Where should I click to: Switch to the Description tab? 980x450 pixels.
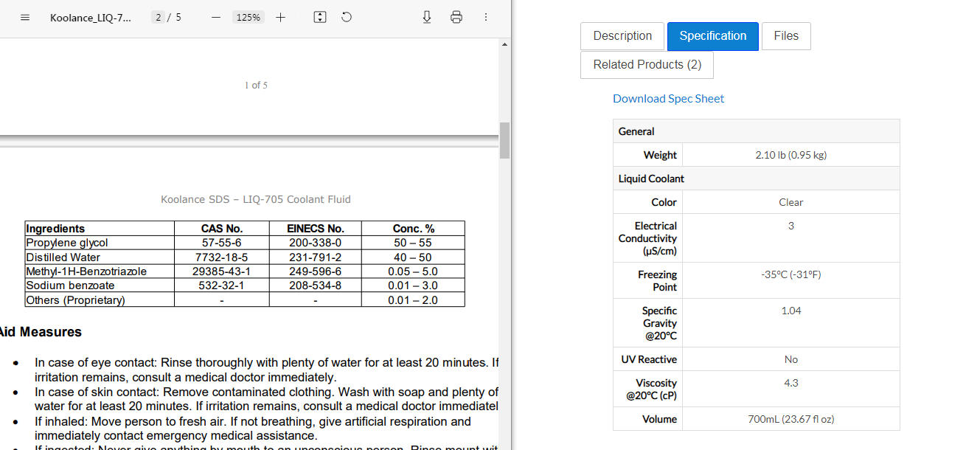(622, 36)
